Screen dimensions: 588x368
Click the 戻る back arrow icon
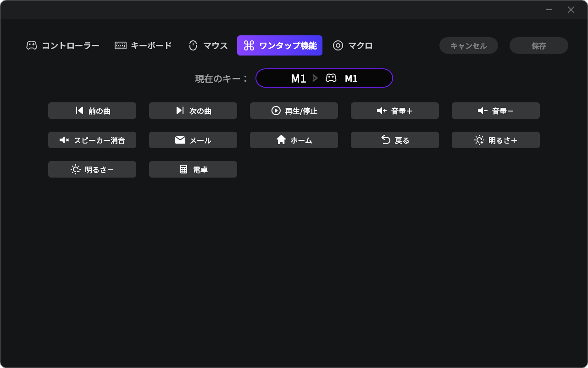pos(386,140)
